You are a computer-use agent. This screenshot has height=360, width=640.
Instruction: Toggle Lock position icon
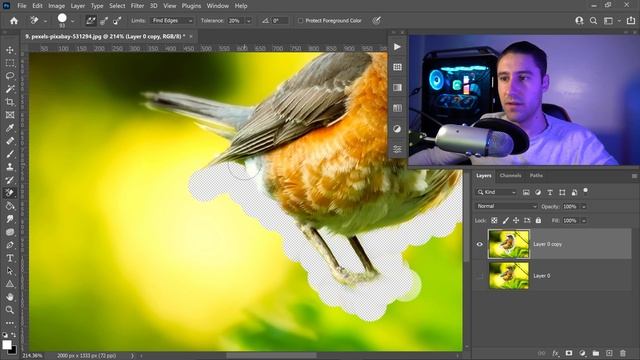point(516,220)
